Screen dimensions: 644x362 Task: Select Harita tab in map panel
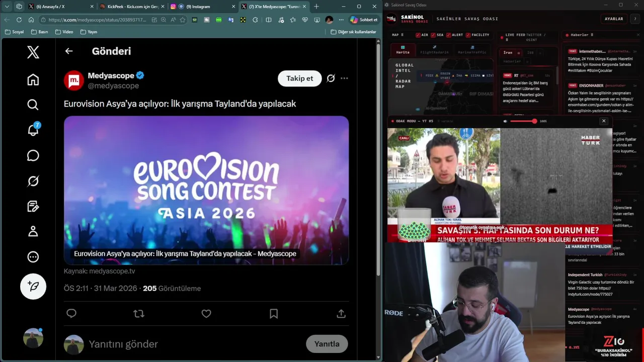click(x=403, y=50)
